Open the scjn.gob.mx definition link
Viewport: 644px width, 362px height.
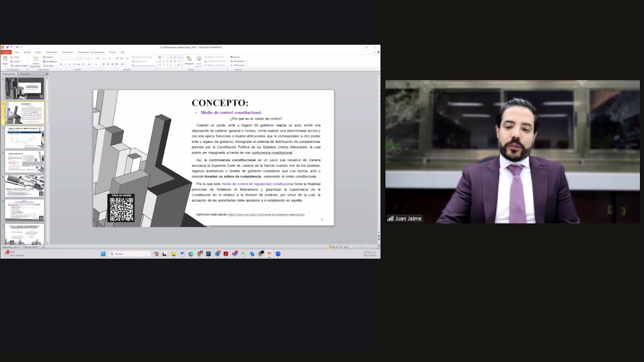coord(266,215)
